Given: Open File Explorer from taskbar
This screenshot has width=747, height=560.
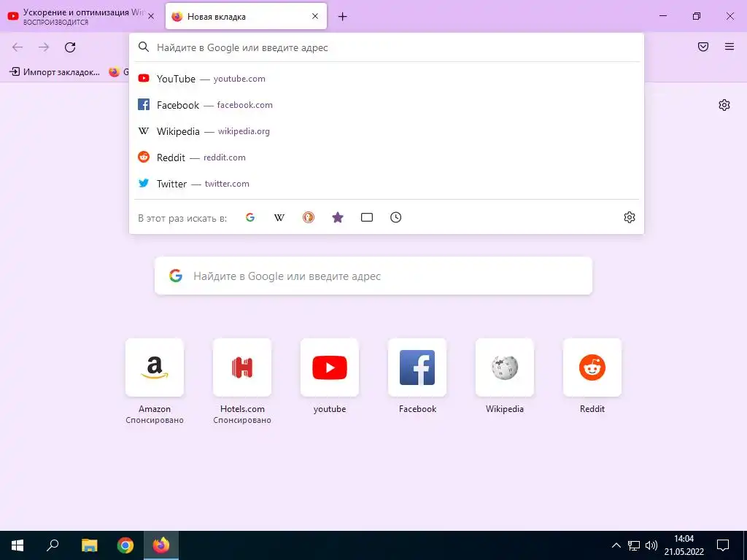Looking at the screenshot, I should [89, 545].
